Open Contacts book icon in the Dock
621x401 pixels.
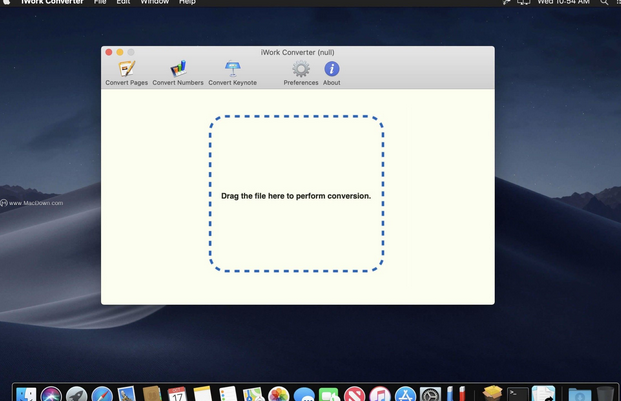pyautogui.click(x=152, y=394)
